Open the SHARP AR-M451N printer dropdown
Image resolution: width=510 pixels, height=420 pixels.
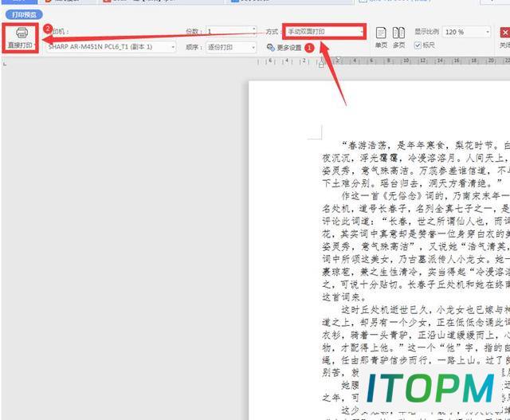(x=111, y=47)
